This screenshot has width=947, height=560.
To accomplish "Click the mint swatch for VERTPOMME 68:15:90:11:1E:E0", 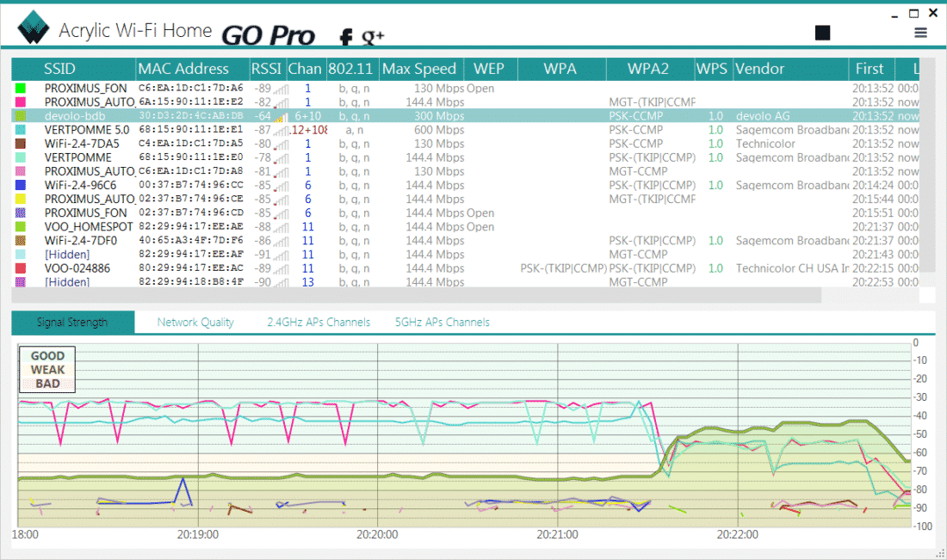I will pyautogui.click(x=21, y=157).
